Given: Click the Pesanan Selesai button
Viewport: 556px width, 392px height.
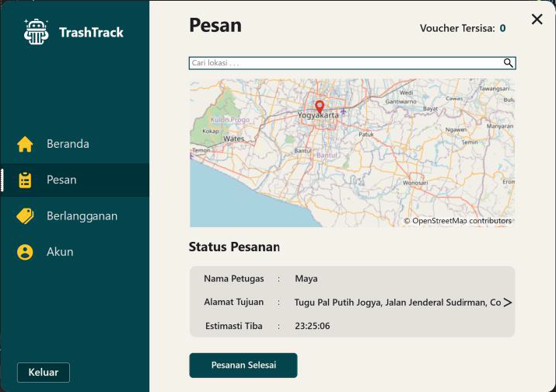Looking at the screenshot, I should 243,365.
